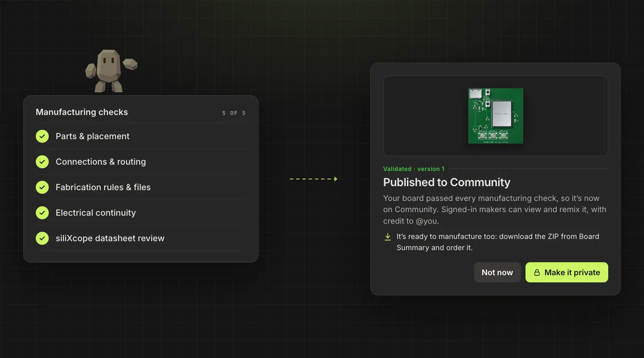Dismiss the dialog with Not now

[x=497, y=272]
